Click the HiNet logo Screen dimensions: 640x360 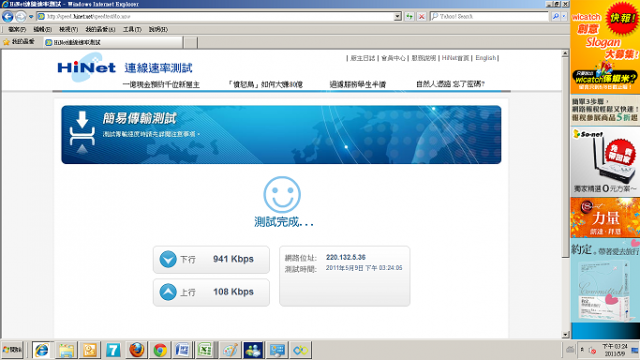pos(87,67)
